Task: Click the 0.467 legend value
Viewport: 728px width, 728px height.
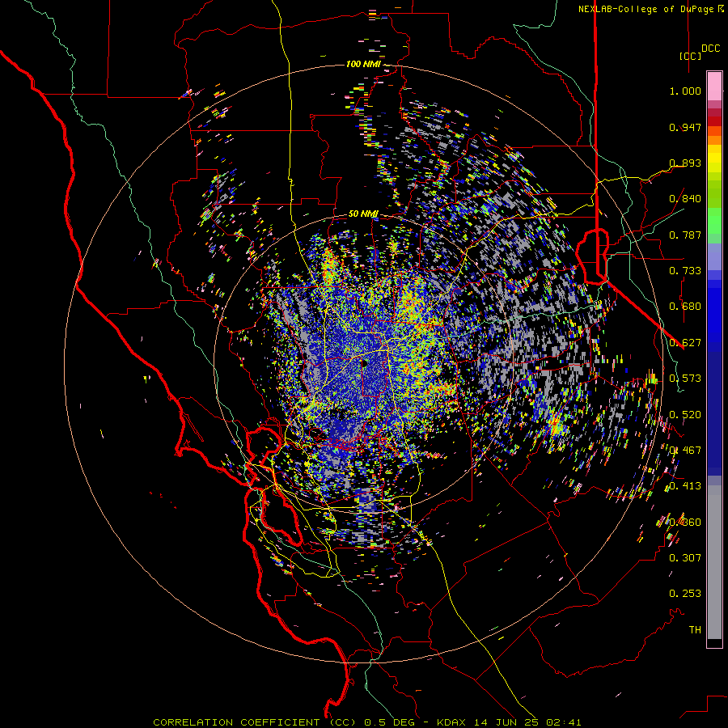Action: 685,451
